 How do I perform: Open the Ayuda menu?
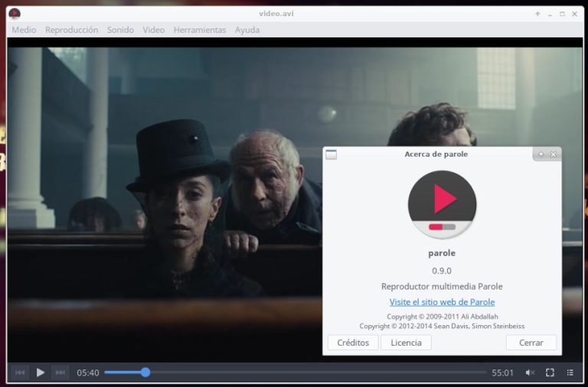247,30
